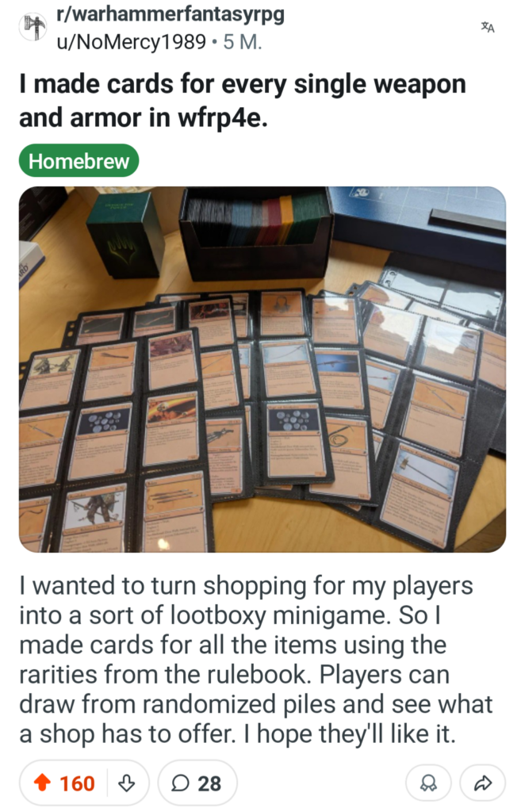This screenshot has height=812, width=525.
Task: View u/NoMercy1989 profile
Action: (x=132, y=42)
